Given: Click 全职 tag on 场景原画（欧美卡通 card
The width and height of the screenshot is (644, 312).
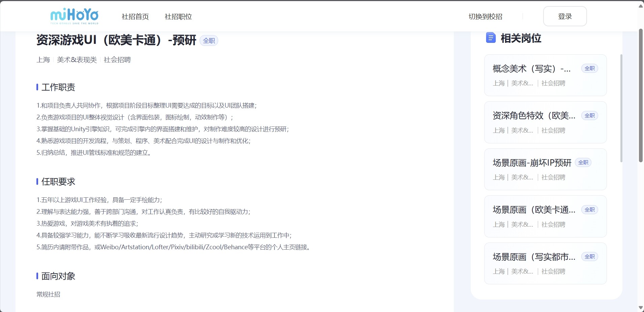Looking at the screenshot, I should point(589,210).
